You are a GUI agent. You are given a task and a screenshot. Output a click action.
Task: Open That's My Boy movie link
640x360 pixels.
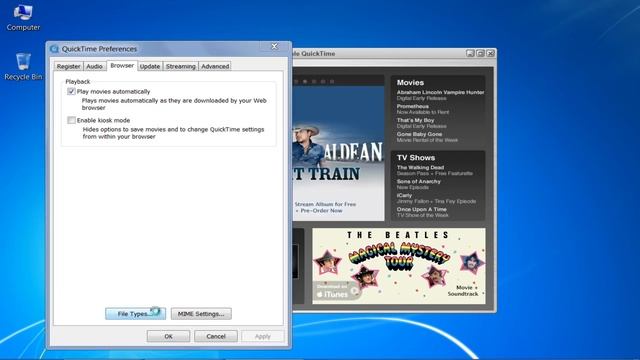click(x=416, y=120)
